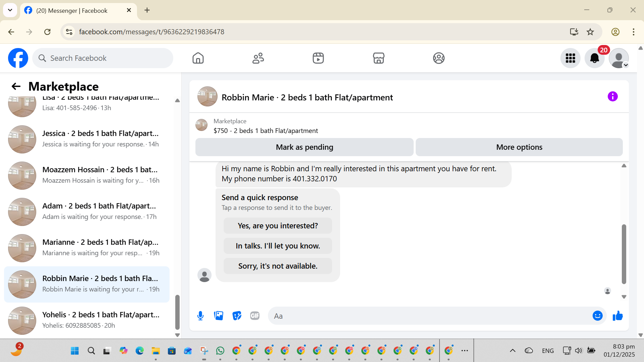Screen dimensions: 644x362
Task: Send quick reply "In talks. I'll let you know."
Action: pyautogui.click(x=278, y=246)
